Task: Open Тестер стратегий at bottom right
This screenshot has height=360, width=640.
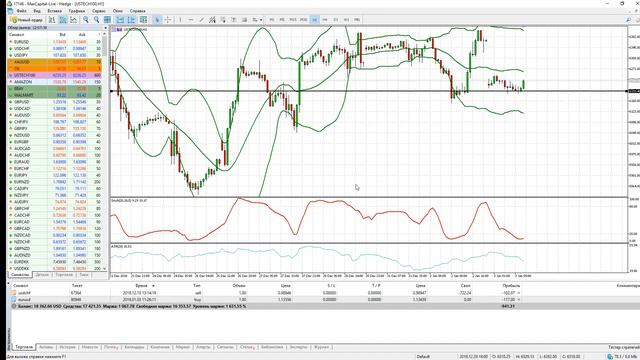Action: (624, 347)
